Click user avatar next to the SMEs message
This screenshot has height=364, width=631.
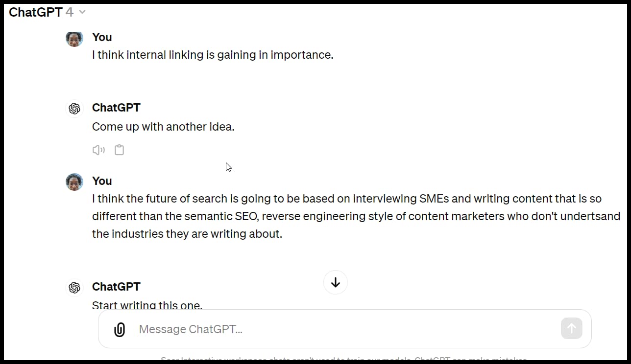click(x=74, y=182)
